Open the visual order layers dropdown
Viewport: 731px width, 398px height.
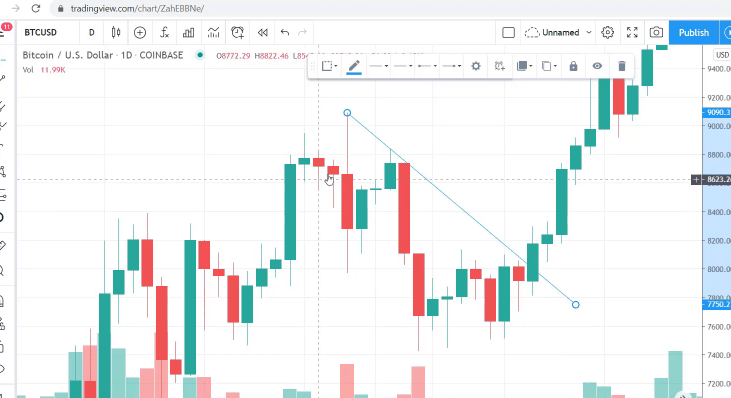pyautogui.click(x=524, y=66)
